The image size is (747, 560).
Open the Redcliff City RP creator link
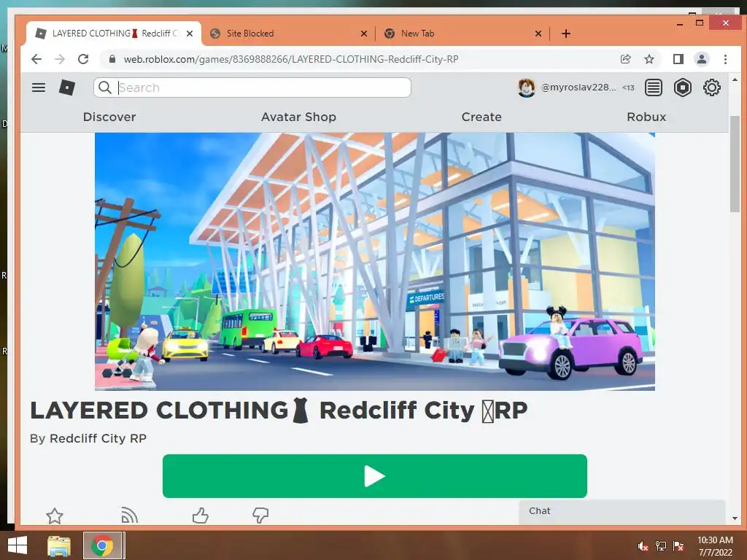pos(98,438)
